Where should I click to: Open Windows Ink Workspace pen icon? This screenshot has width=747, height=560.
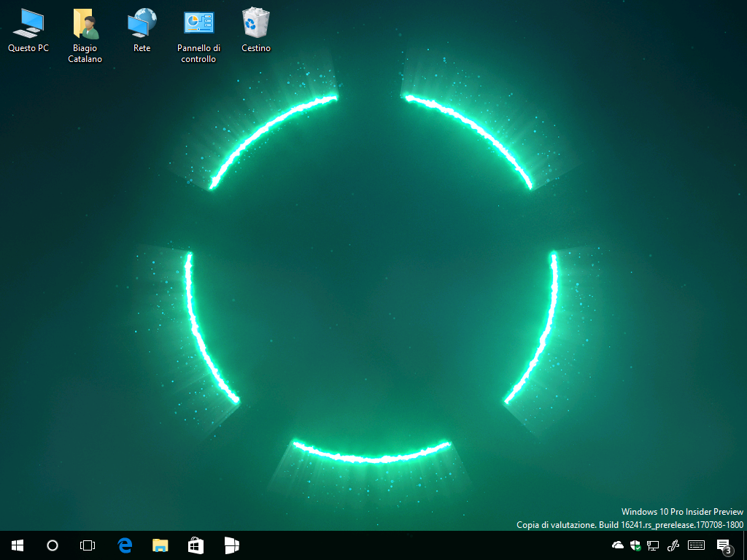point(673,545)
